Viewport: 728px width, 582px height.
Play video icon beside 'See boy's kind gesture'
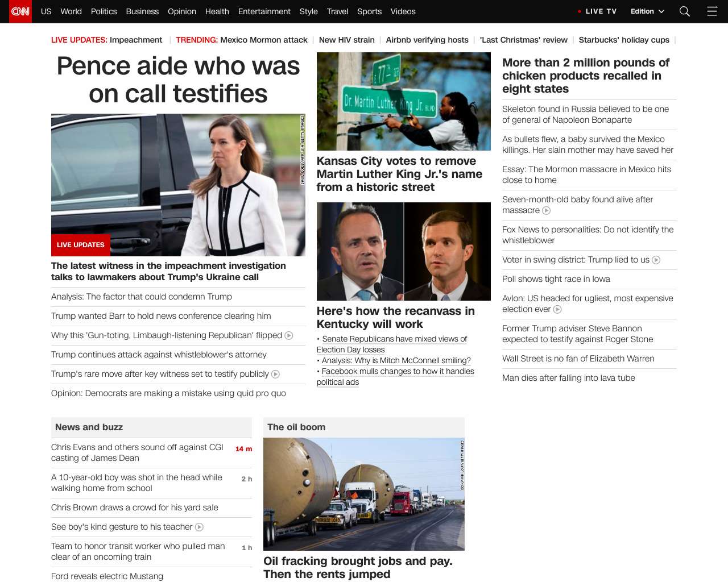pyautogui.click(x=200, y=527)
